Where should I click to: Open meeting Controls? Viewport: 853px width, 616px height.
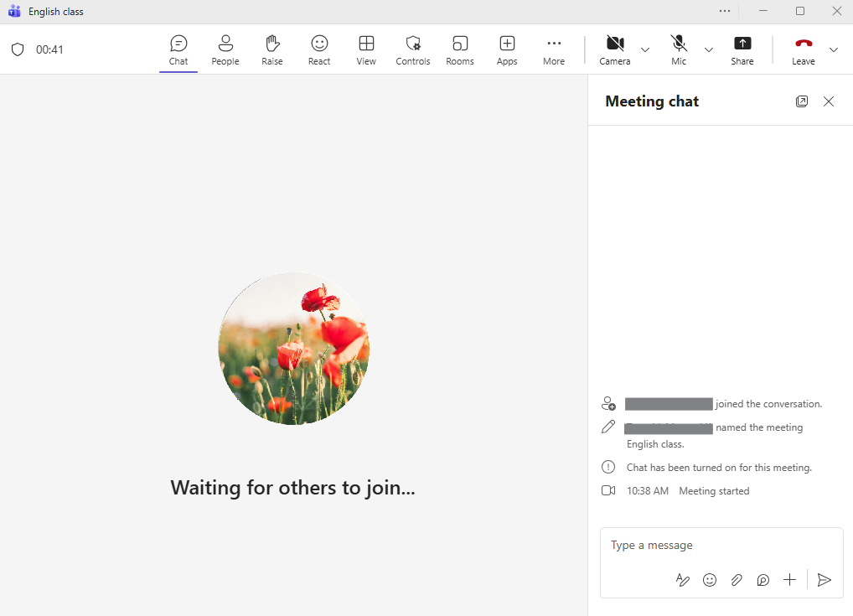[x=413, y=50]
